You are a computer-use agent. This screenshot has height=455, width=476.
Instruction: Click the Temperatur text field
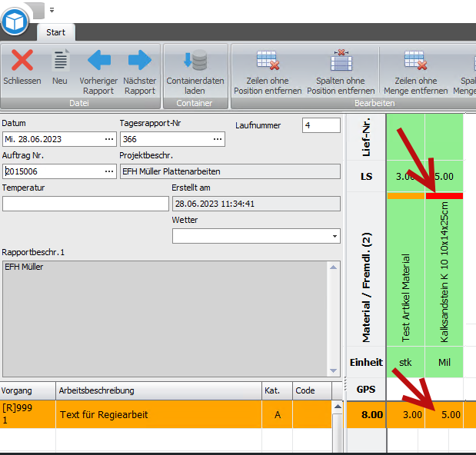[85, 204]
